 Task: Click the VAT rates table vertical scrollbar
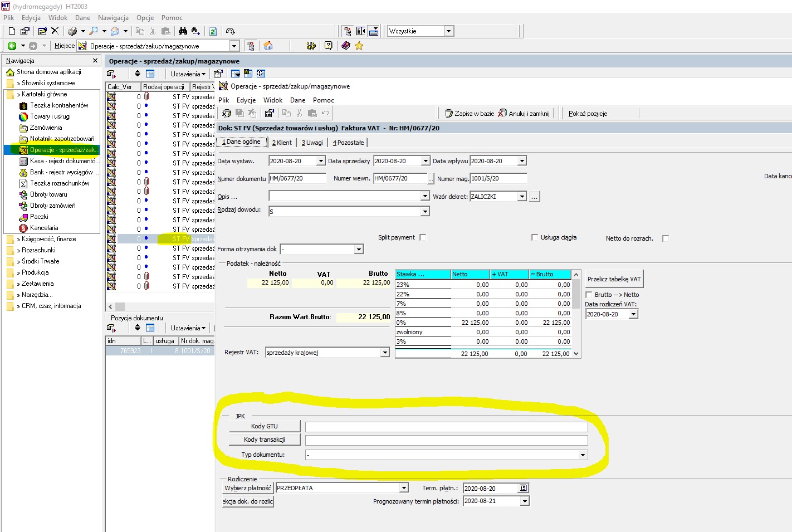pyautogui.click(x=576, y=314)
